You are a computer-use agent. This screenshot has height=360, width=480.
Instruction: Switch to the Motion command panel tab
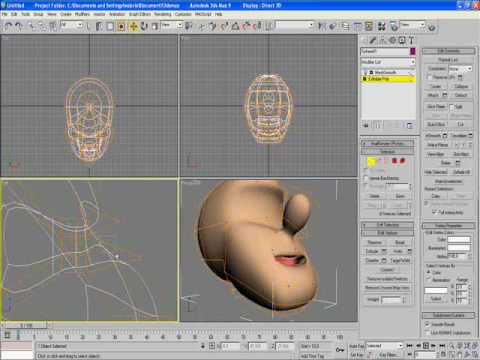392,40
